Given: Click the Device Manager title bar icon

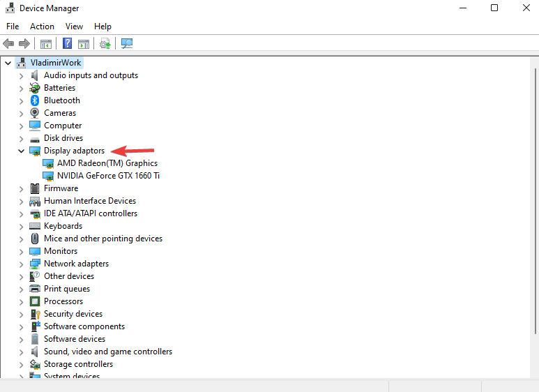Looking at the screenshot, I should click(10, 8).
